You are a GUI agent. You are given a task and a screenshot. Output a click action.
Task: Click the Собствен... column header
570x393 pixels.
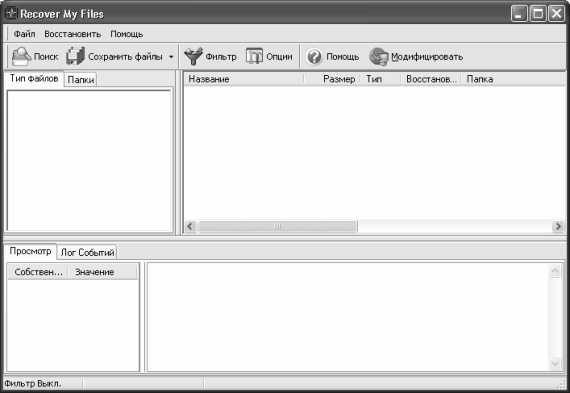pos(38,272)
